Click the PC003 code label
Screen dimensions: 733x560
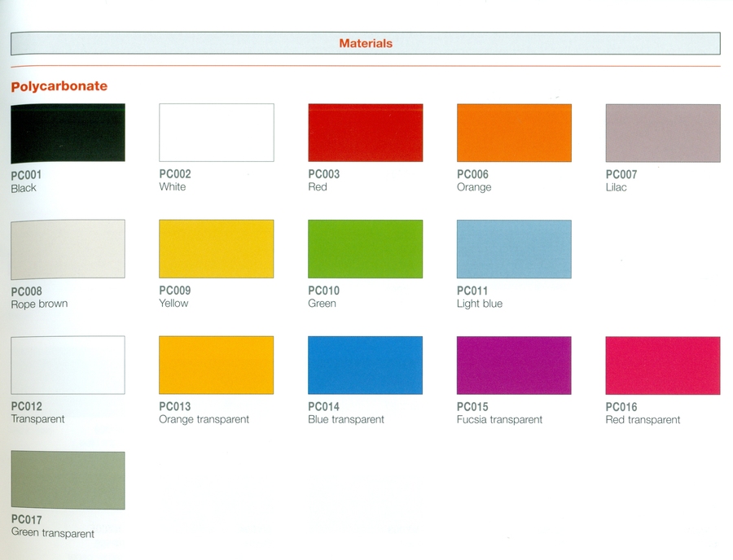click(x=324, y=174)
